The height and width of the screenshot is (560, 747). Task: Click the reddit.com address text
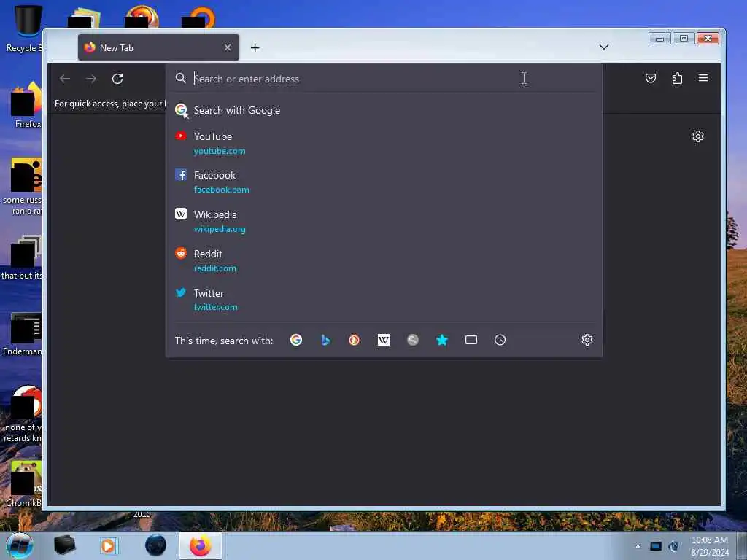click(215, 268)
